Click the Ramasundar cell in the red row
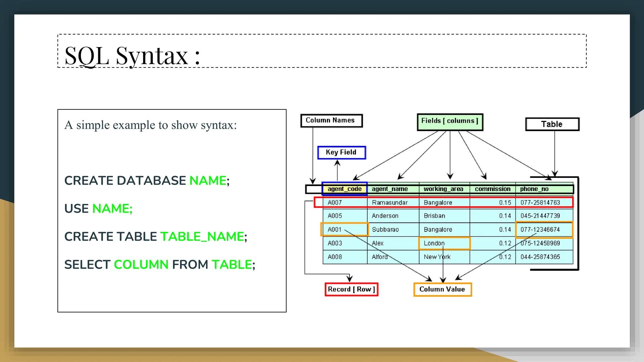Screen dimensions: 644x362 click(390, 203)
